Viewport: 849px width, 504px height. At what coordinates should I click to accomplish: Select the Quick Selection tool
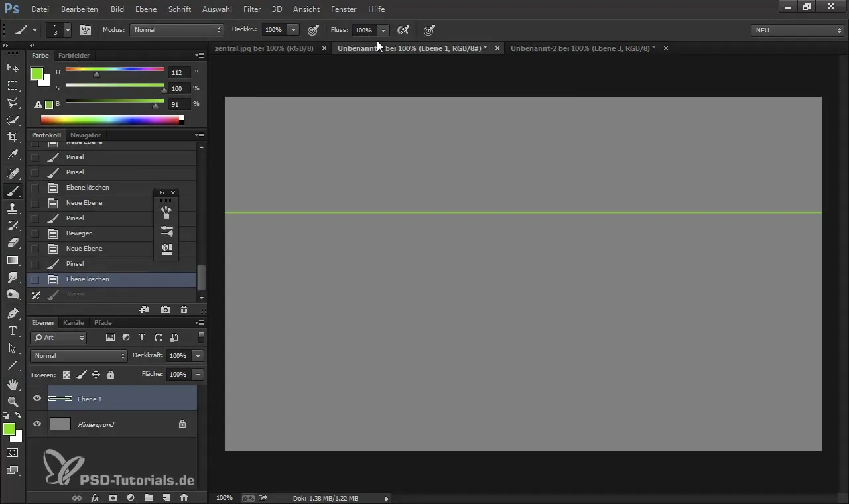(13, 120)
